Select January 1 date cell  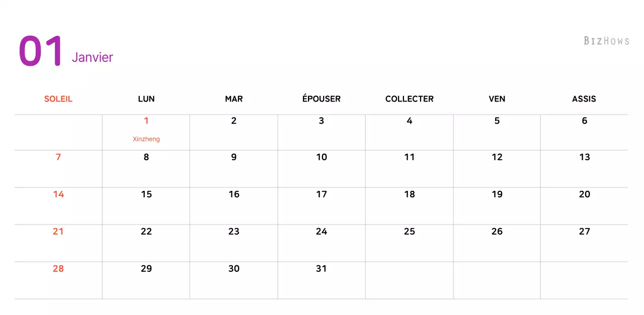click(x=146, y=121)
